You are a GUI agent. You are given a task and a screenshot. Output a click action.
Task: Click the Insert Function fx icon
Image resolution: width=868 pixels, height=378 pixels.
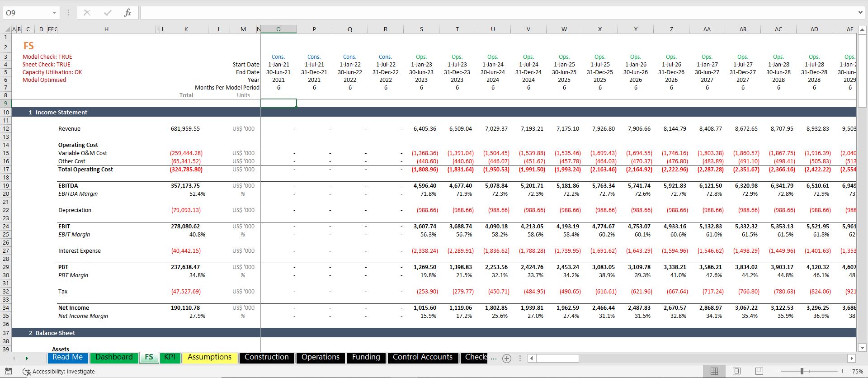pyautogui.click(x=127, y=13)
